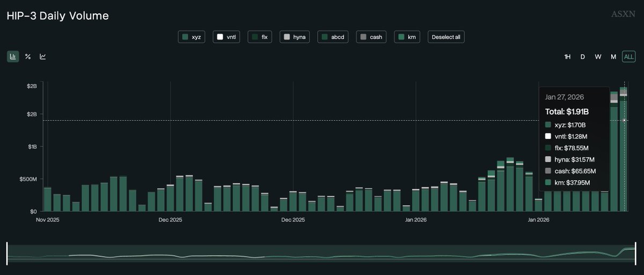Viewport: 644px width, 275px height.
Task: Select the ALL time range
Action: tap(629, 57)
